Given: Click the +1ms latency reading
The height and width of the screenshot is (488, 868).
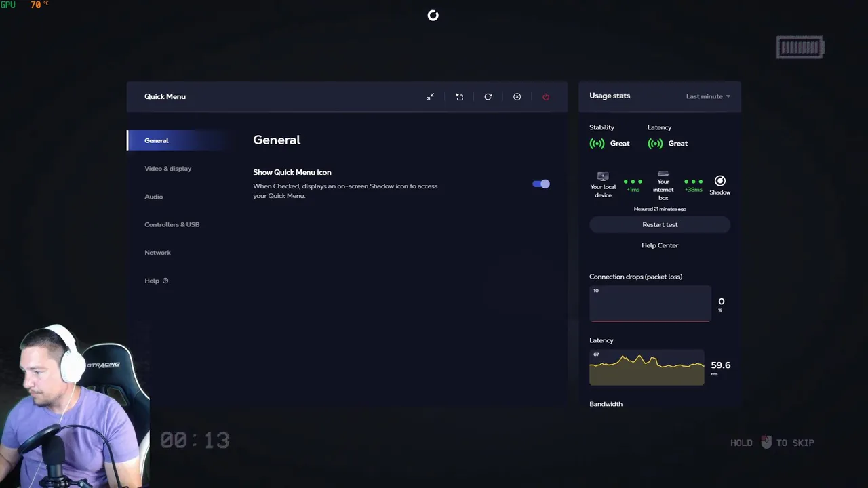Looking at the screenshot, I should pyautogui.click(x=633, y=190).
